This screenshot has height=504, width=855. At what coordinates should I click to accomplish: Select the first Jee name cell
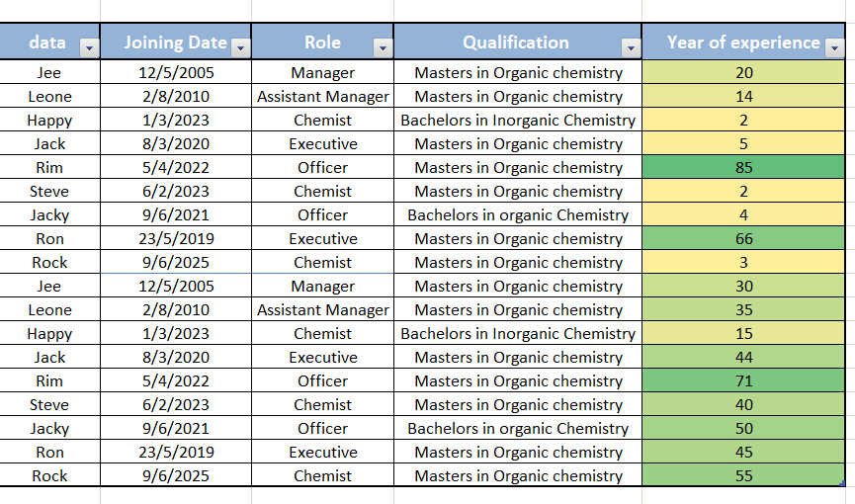coord(49,72)
